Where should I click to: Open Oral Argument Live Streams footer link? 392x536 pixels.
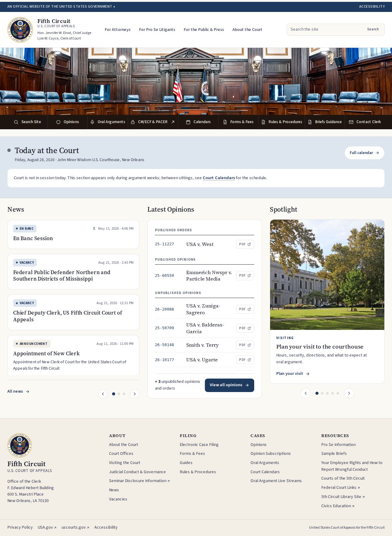click(276, 481)
